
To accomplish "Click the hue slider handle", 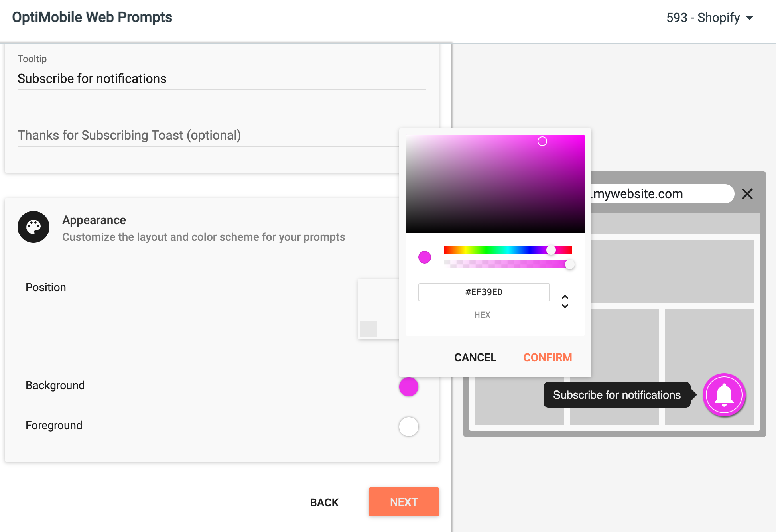I will click(551, 250).
